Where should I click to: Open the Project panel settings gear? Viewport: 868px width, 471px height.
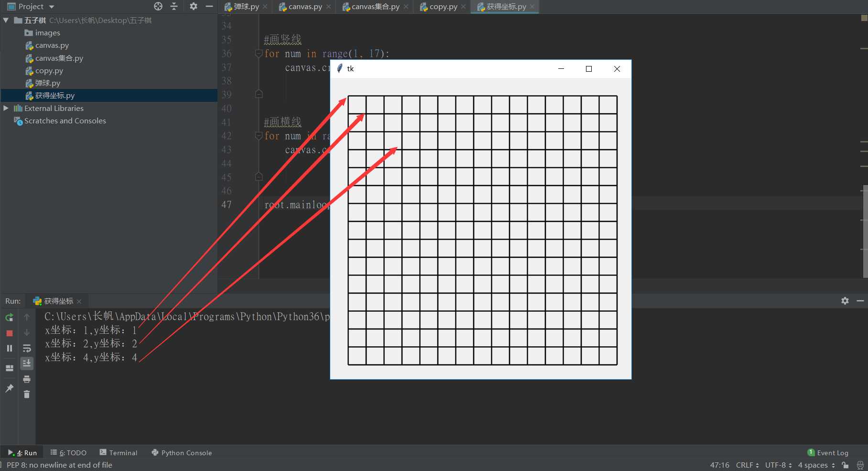click(193, 6)
